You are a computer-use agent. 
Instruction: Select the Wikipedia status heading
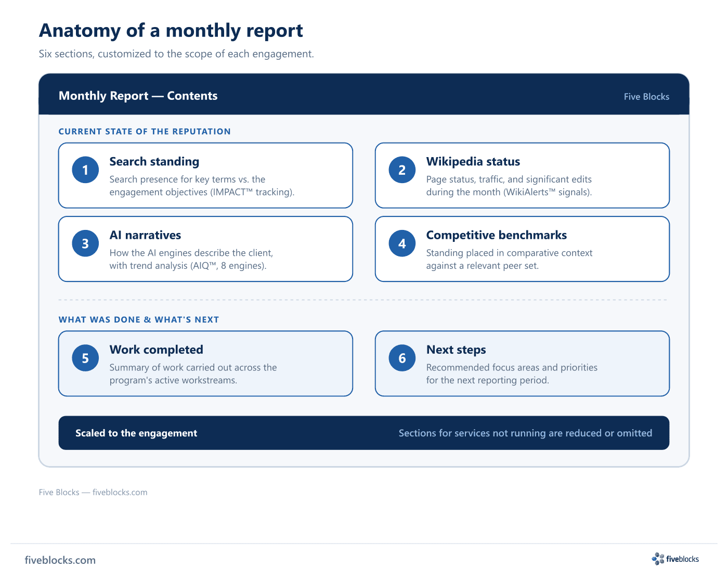click(473, 162)
